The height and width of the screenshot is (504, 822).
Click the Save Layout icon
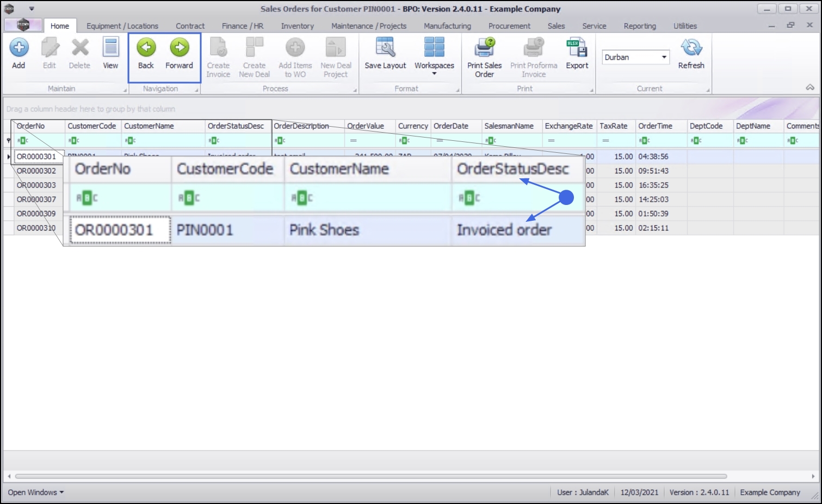(385, 48)
